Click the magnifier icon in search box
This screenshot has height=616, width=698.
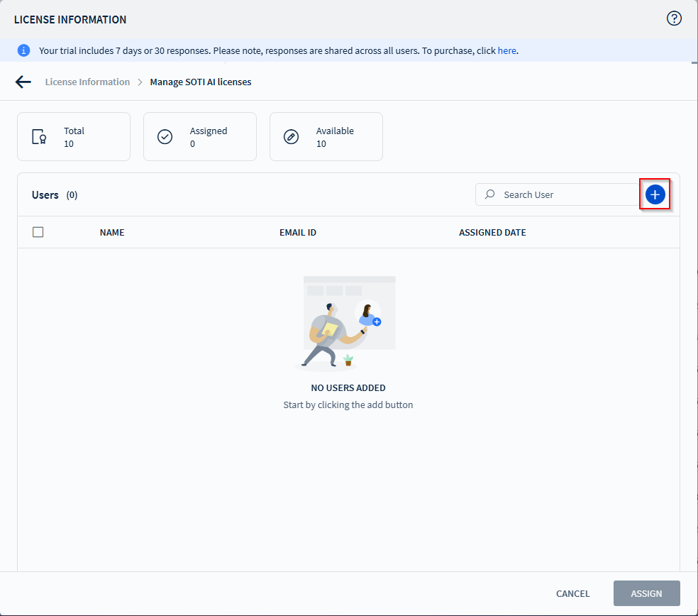pyautogui.click(x=490, y=194)
